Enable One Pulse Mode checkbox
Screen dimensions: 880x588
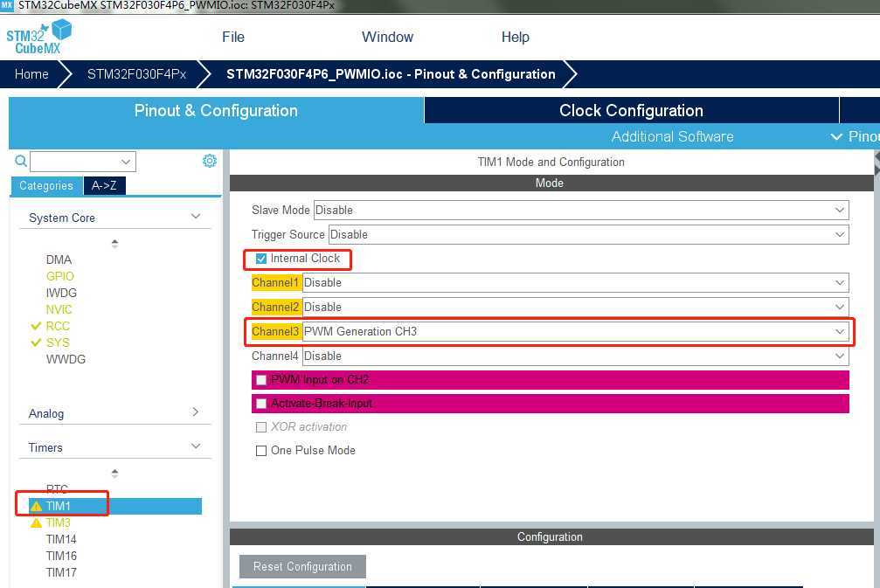(261, 451)
